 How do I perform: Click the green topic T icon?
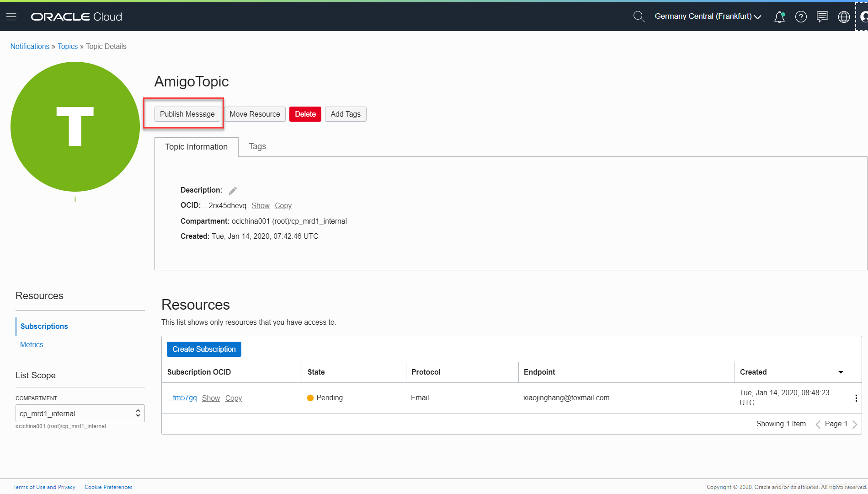[x=75, y=127]
